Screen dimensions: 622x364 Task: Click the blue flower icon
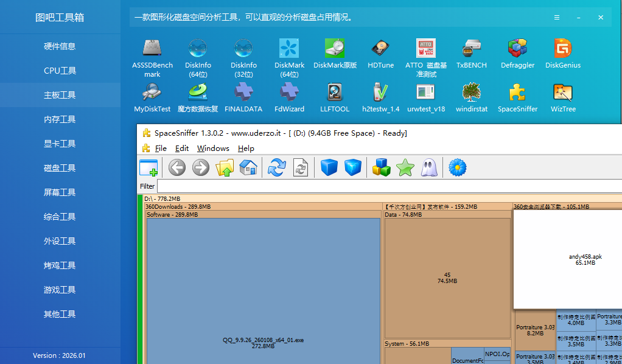coord(457,167)
